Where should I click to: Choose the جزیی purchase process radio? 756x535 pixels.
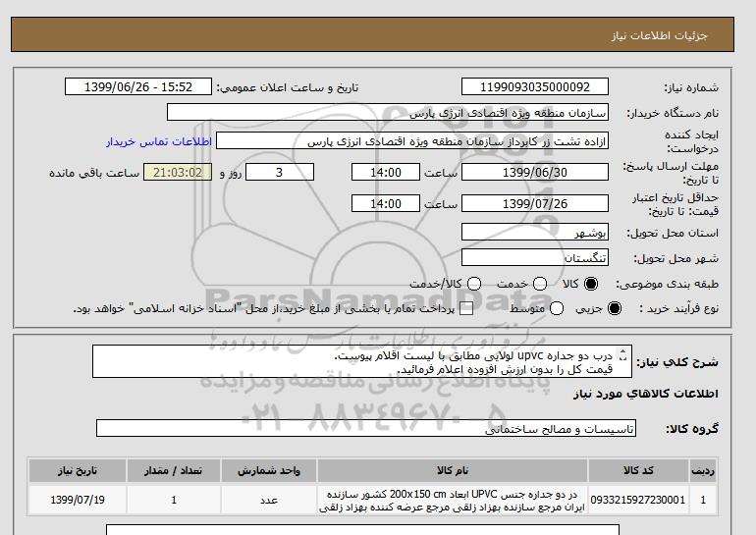tap(615, 308)
